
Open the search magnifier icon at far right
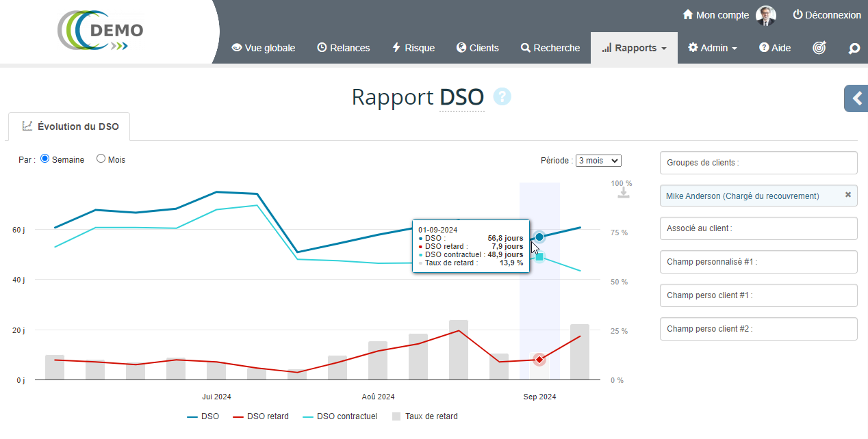coord(854,49)
